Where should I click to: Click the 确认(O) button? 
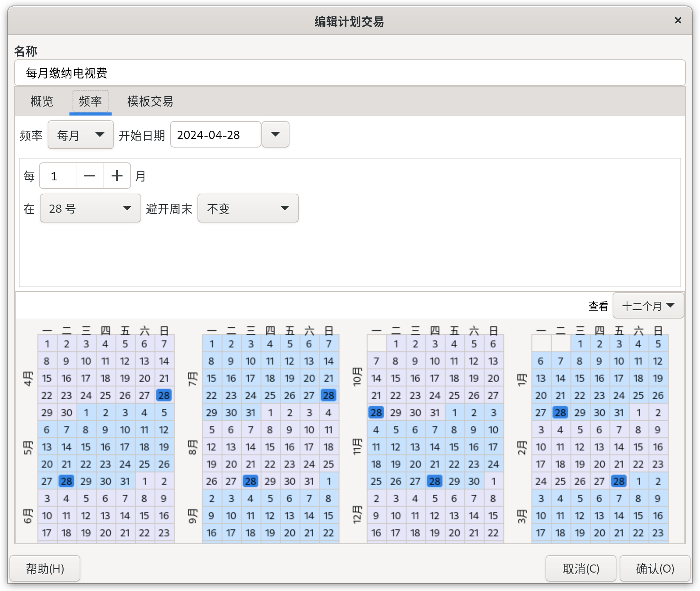[x=655, y=568]
